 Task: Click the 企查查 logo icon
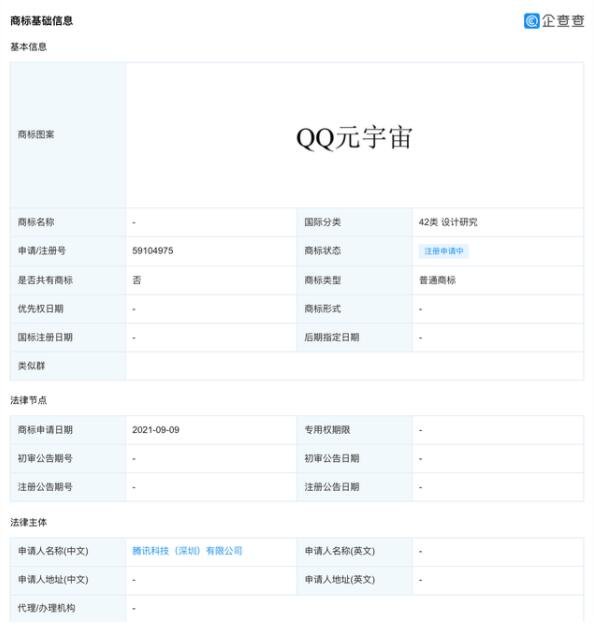[x=531, y=21]
